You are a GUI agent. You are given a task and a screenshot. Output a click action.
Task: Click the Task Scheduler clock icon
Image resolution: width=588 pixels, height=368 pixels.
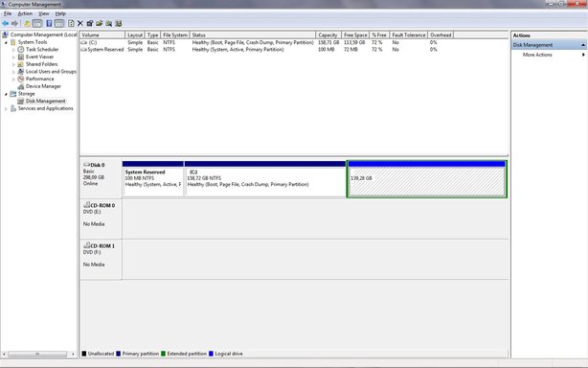(21, 50)
